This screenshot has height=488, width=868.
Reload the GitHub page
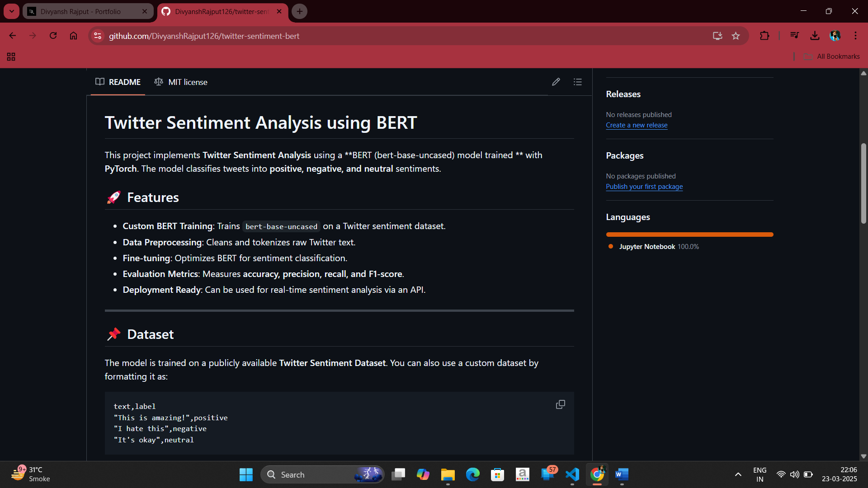click(53, 36)
